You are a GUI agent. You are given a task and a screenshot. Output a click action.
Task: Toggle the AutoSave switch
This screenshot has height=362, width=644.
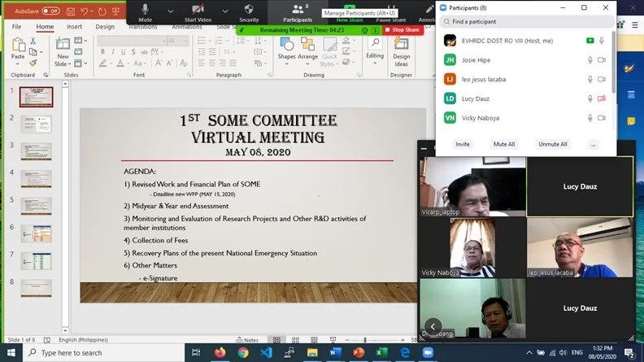coord(50,11)
